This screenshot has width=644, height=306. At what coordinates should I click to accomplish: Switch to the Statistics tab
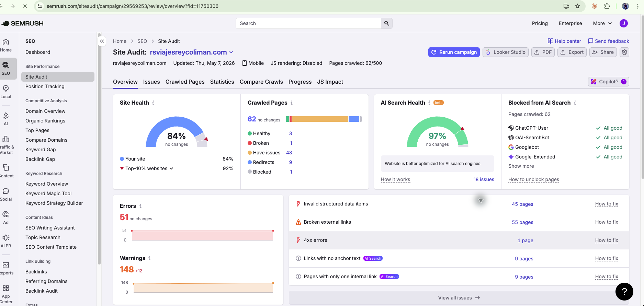(222, 82)
